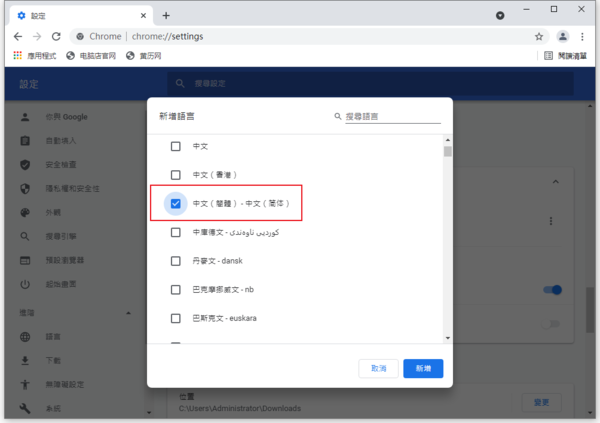Check the 中文（香港）checkbox
The width and height of the screenshot is (600, 423).
click(x=176, y=175)
